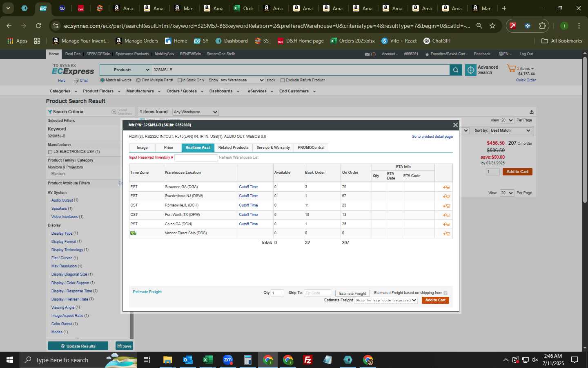This screenshot has height=368, width=588.
Task: Open the Dashboards menu
Action: point(224,91)
